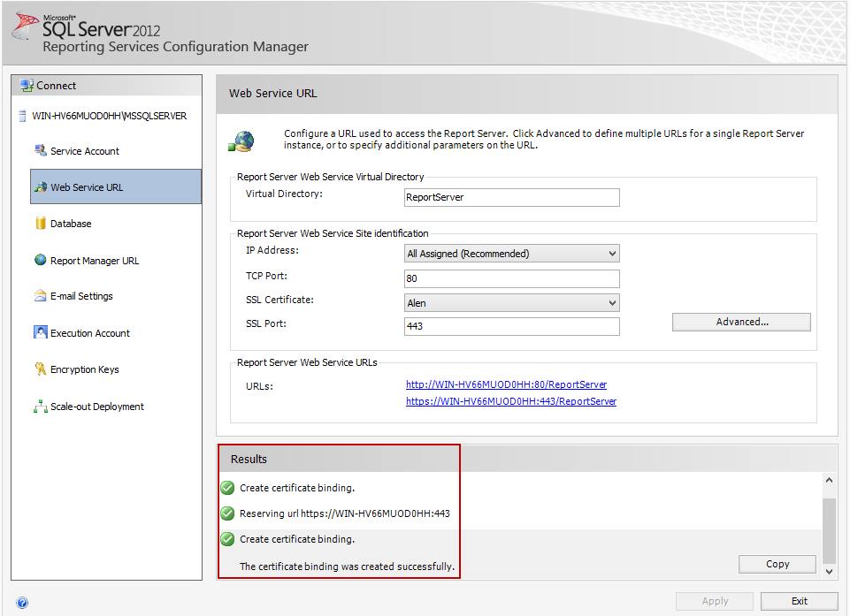Open the Execution Account page
This screenshot has width=850, height=616.
tap(90, 333)
